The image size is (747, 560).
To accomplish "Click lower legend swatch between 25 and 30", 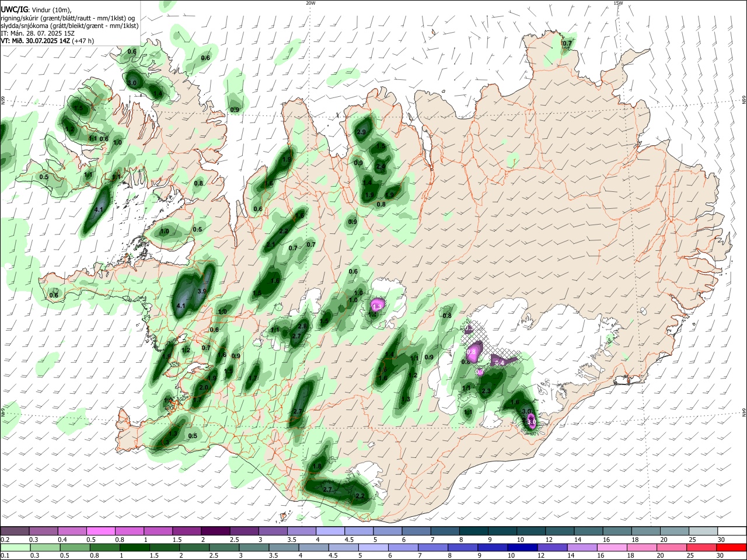I will [x=701, y=547].
